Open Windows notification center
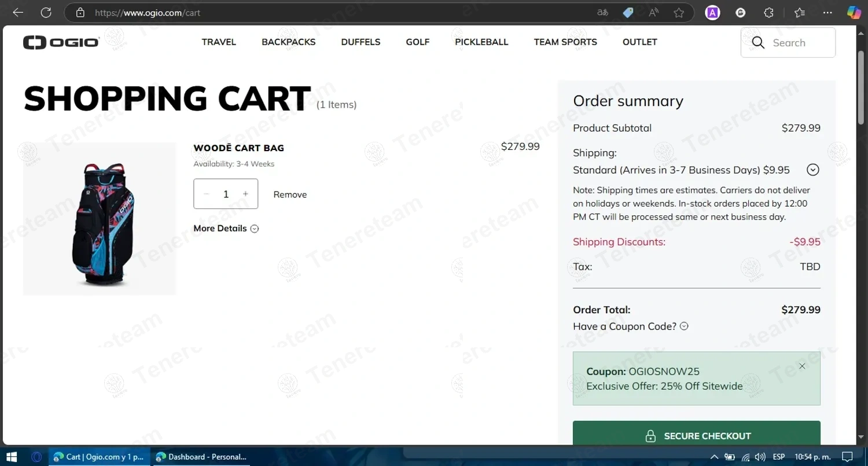868x466 pixels. pyautogui.click(x=848, y=457)
